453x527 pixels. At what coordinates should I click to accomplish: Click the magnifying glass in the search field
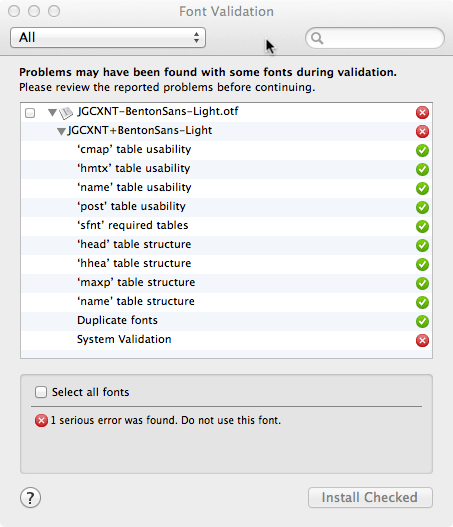[317, 38]
